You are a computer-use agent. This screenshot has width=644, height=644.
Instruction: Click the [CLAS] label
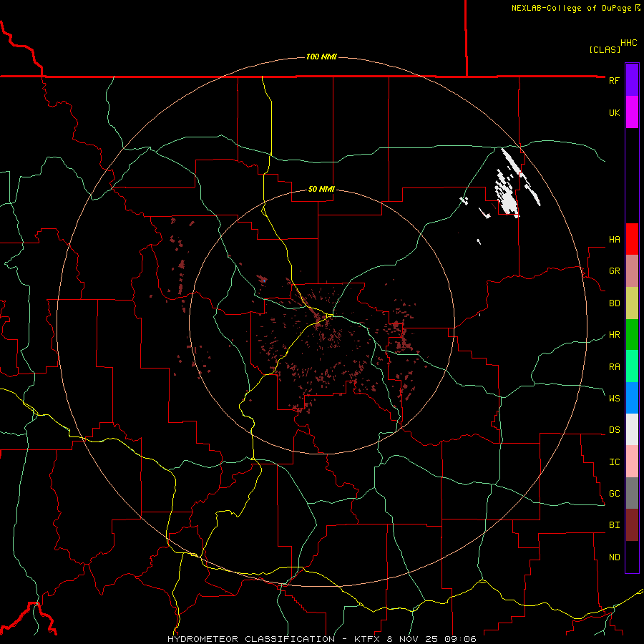(x=605, y=49)
